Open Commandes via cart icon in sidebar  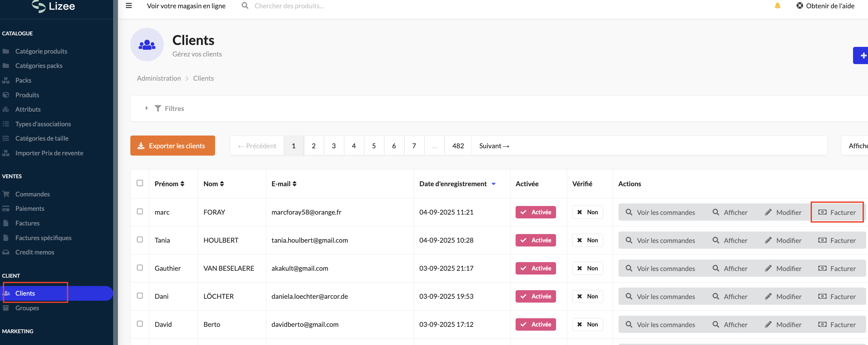coord(6,194)
